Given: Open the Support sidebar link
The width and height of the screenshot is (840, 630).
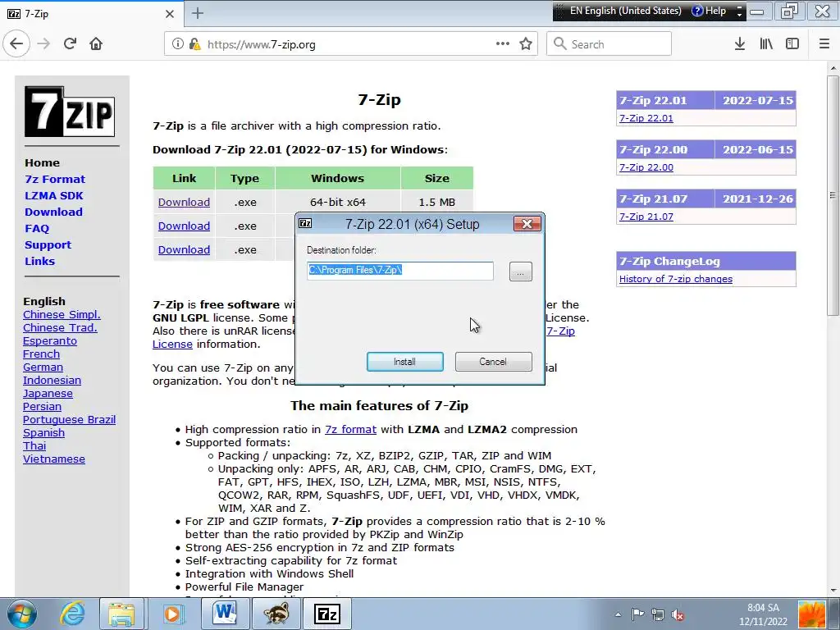Looking at the screenshot, I should coord(48,244).
